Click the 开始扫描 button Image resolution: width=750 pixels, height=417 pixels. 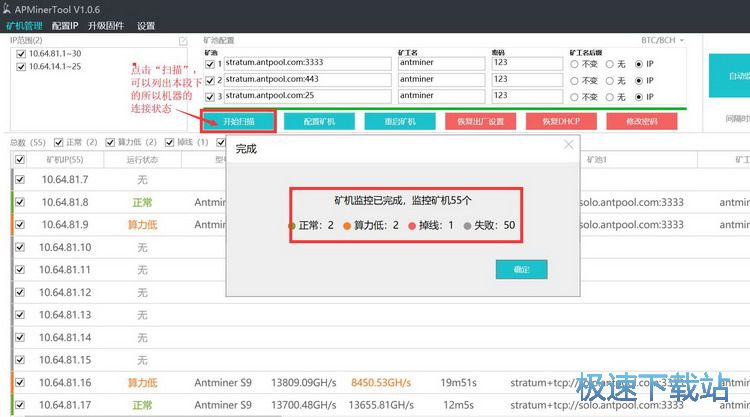pyautogui.click(x=239, y=121)
